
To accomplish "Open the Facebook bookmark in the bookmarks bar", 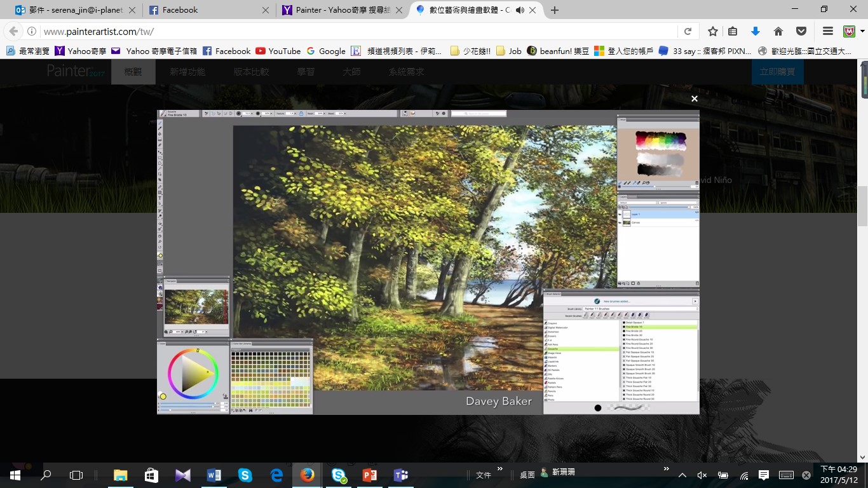I will point(226,51).
